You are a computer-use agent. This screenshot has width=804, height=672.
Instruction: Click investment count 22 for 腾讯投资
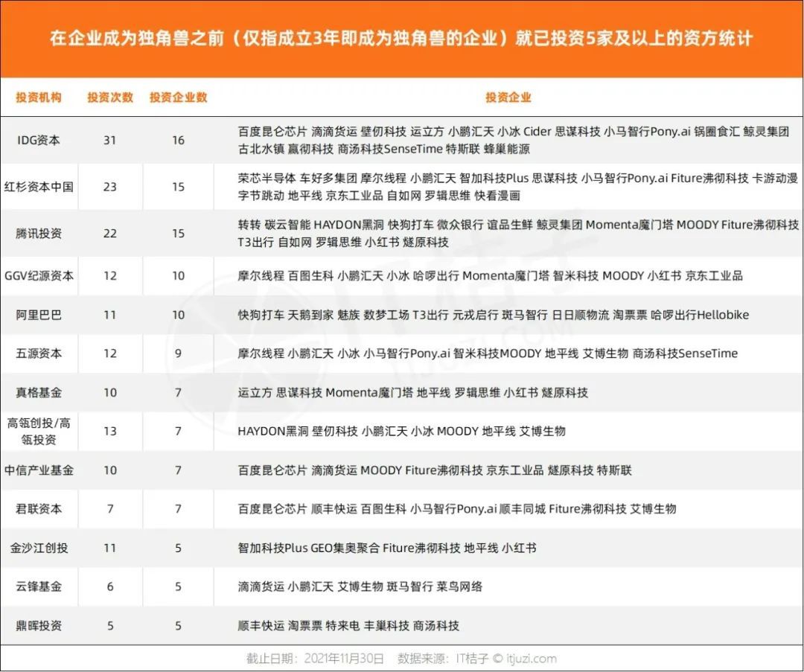[x=109, y=233]
